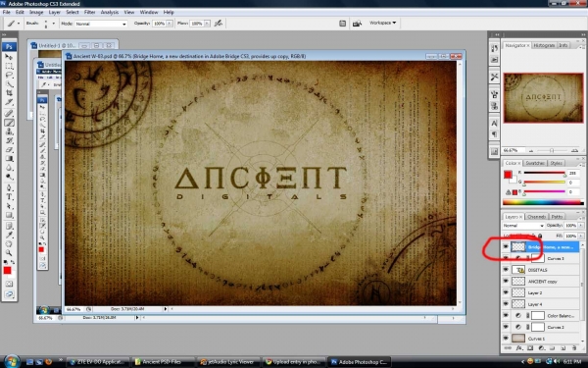The width and height of the screenshot is (588, 368).
Task: Open the Tool preset picker arrow
Action: (18, 24)
